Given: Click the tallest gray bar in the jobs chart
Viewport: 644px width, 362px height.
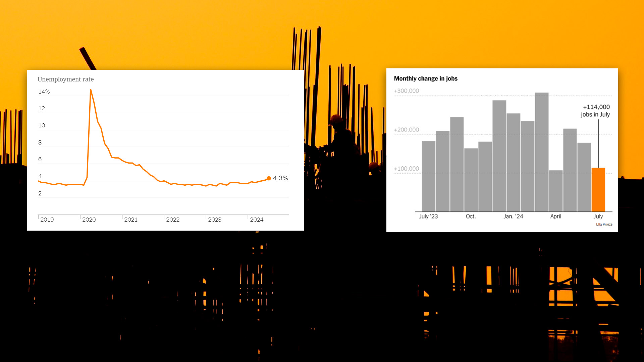Looking at the screenshot, I should tap(541, 152).
